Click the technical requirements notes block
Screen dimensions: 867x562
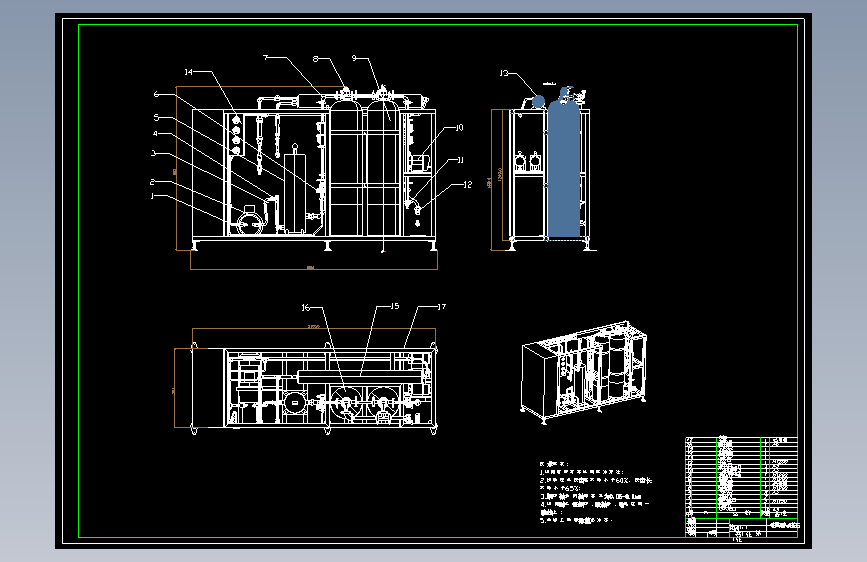click(x=596, y=492)
